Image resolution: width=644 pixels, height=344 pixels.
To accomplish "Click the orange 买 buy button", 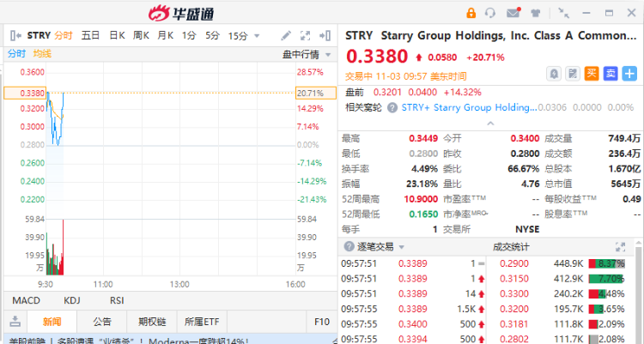I will coord(592,74).
